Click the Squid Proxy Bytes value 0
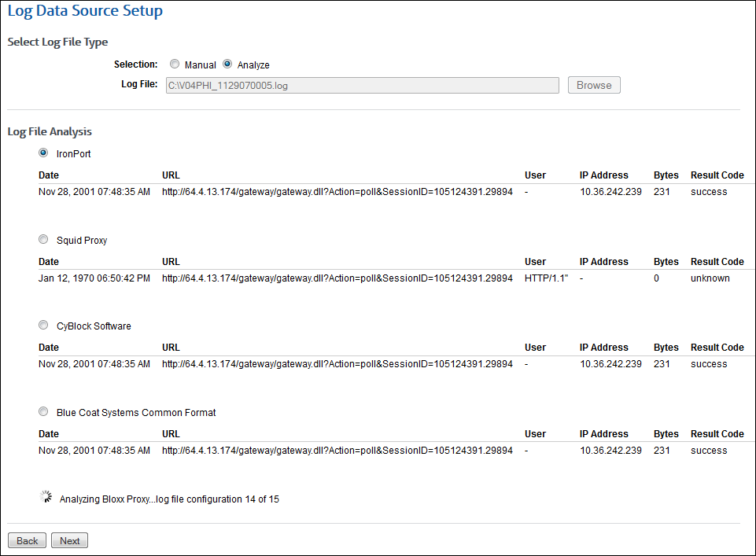 click(x=656, y=278)
